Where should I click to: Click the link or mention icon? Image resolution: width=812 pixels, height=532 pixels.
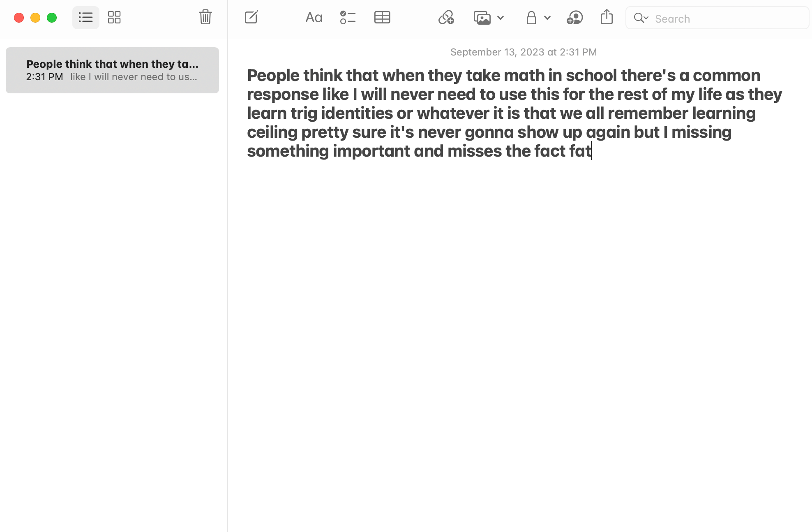[446, 18]
